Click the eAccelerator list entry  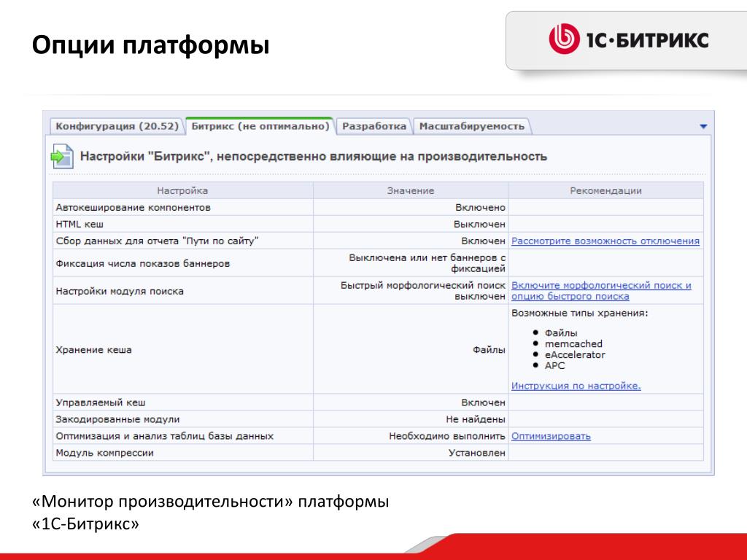pos(575,355)
